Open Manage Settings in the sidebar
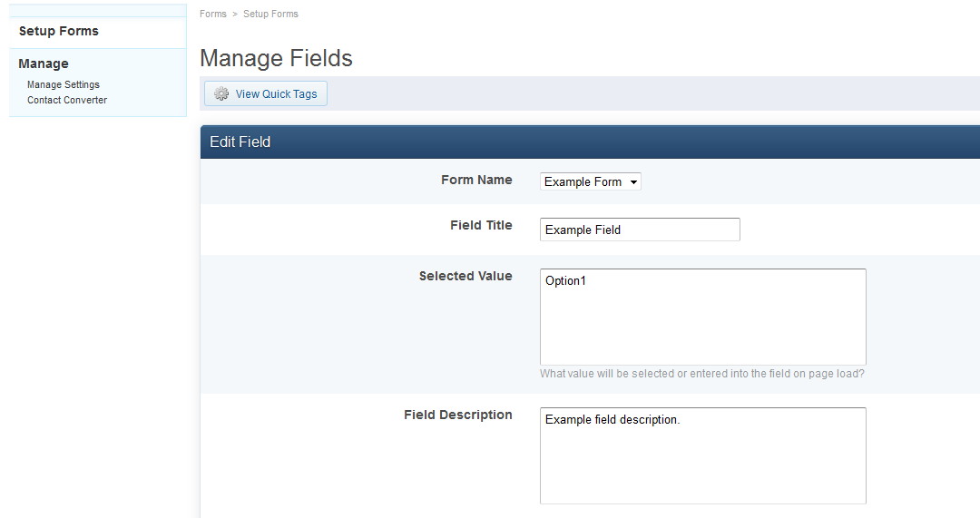Screen dimensions: 980x518 pyautogui.click(x=64, y=84)
